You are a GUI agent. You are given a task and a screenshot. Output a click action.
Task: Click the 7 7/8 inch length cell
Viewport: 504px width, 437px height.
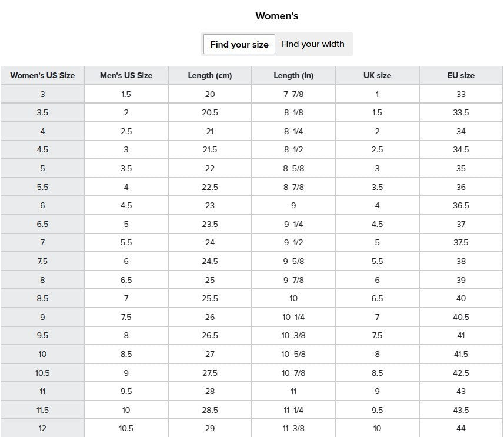[293, 94]
